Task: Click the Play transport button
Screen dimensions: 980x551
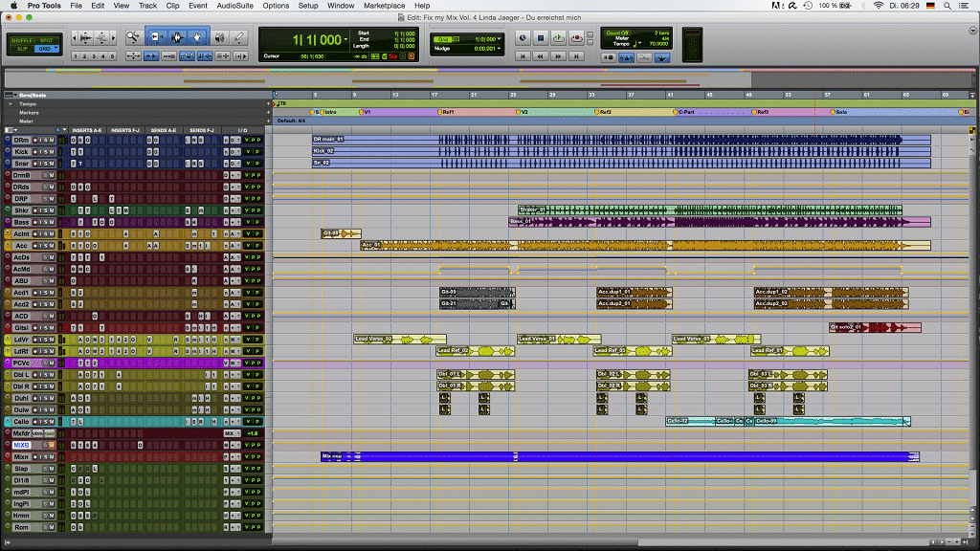Action: pos(558,37)
